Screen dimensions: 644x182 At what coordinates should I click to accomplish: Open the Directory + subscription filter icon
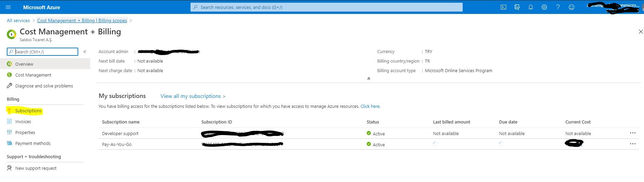[x=517, y=7]
